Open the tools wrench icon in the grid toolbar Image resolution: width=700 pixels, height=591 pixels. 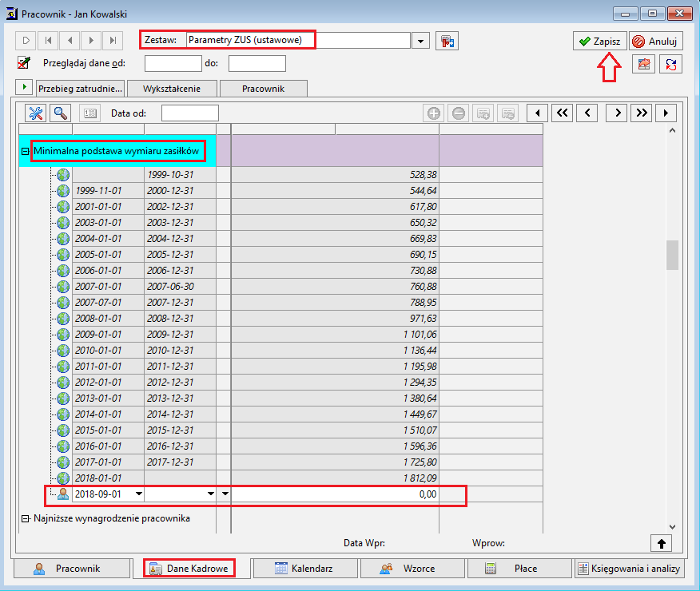click(x=36, y=113)
